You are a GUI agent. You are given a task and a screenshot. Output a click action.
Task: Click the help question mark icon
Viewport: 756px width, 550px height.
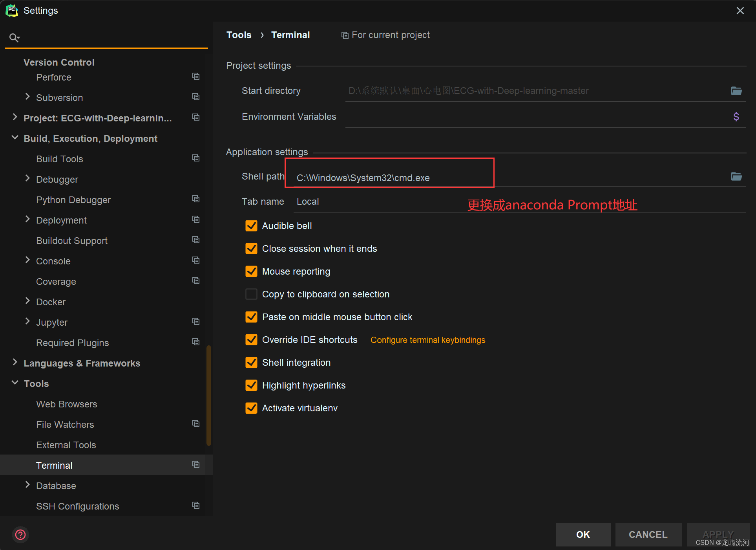pos(20,534)
